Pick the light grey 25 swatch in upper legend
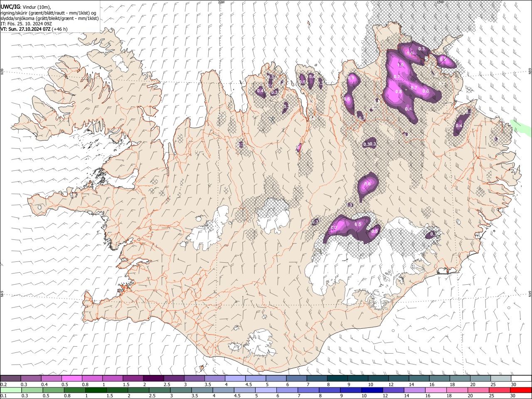 point(500,379)
